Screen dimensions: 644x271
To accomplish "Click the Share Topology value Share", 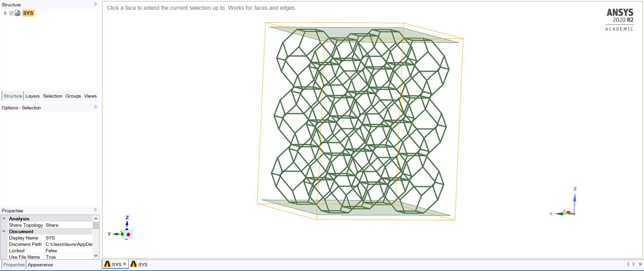I will coord(68,225).
